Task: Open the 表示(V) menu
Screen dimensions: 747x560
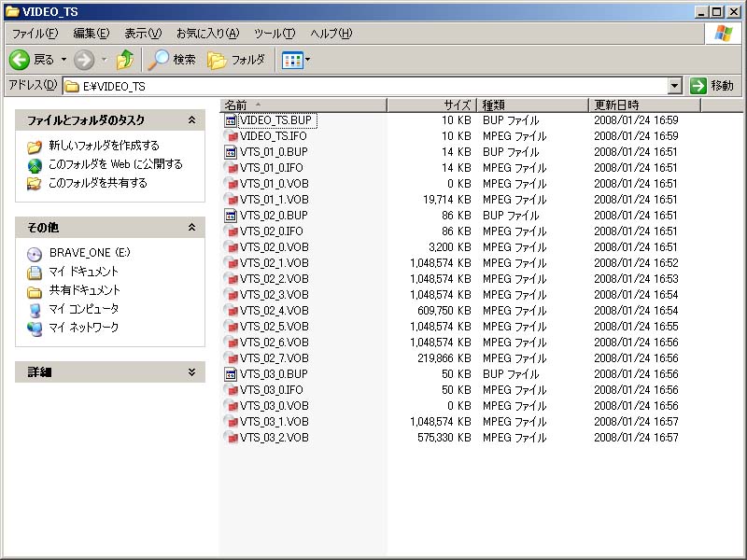Action: click(x=143, y=34)
